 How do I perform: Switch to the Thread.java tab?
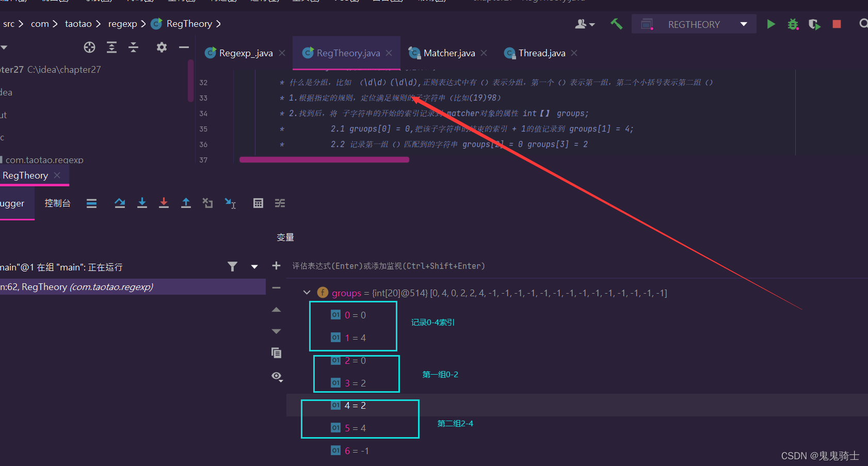click(541, 53)
